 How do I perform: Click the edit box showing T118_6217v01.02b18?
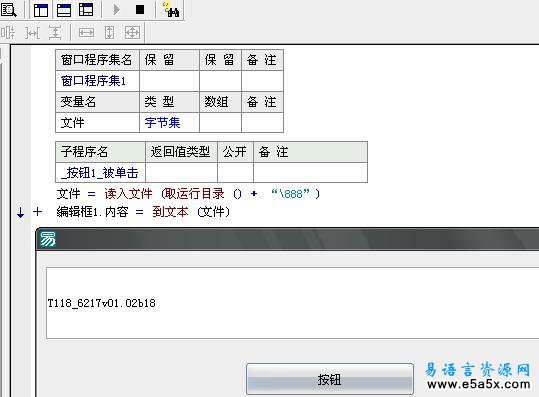[x=293, y=303]
